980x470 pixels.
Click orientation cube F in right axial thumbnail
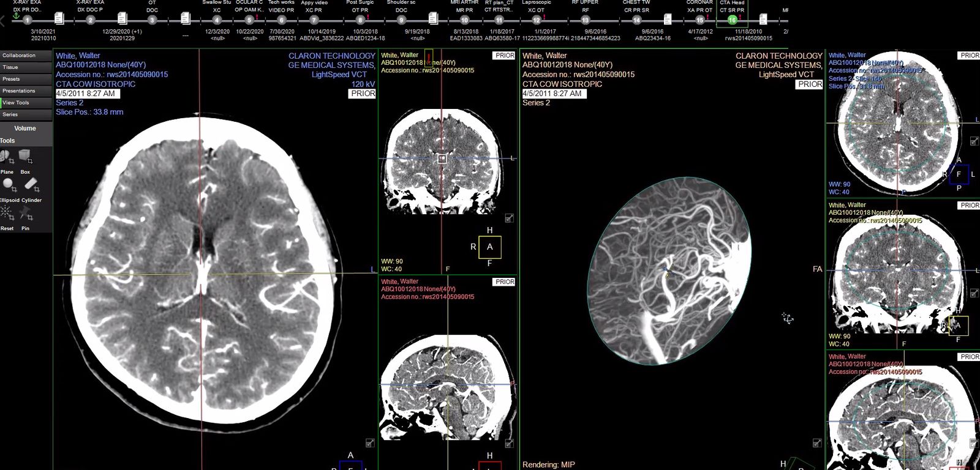click(x=959, y=174)
